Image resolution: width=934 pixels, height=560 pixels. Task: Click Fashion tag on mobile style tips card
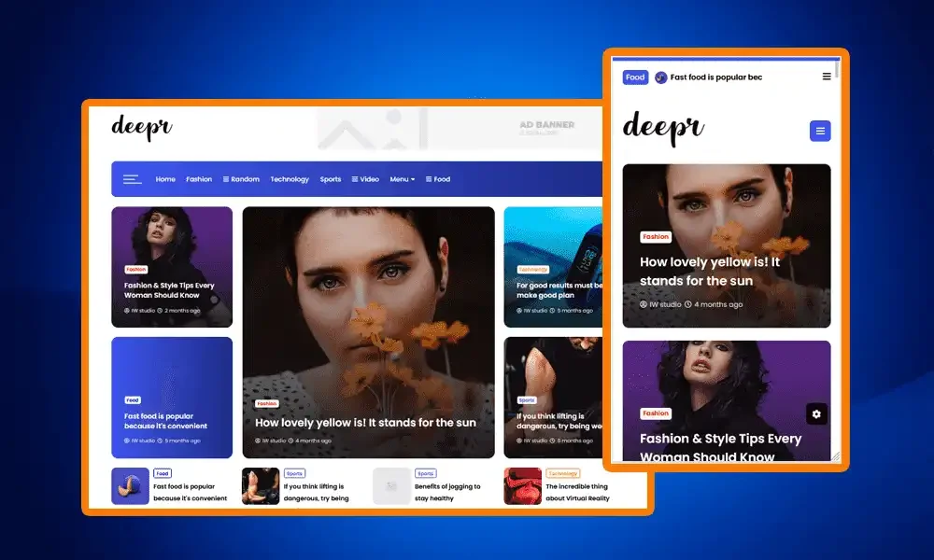pos(656,413)
